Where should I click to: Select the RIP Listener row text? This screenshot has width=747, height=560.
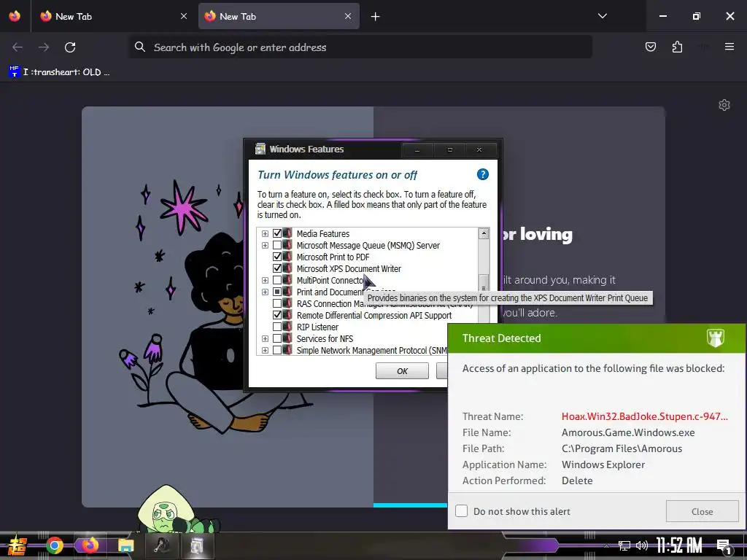pos(317,327)
